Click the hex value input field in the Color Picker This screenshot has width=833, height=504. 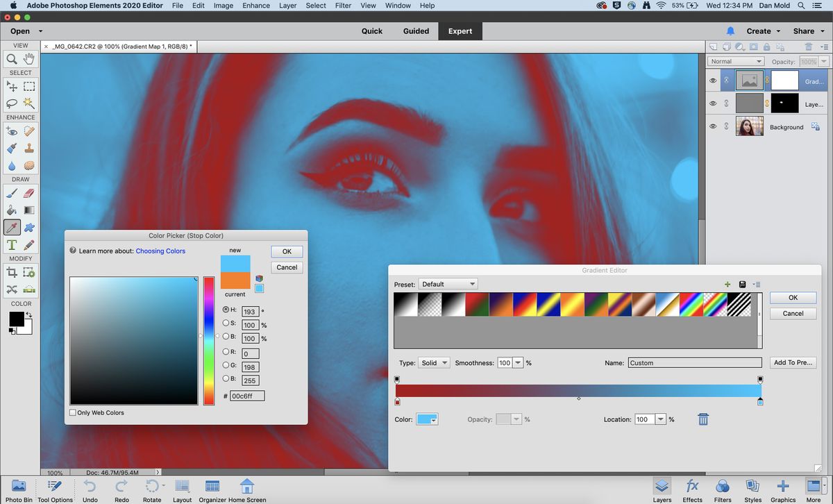(247, 395)
